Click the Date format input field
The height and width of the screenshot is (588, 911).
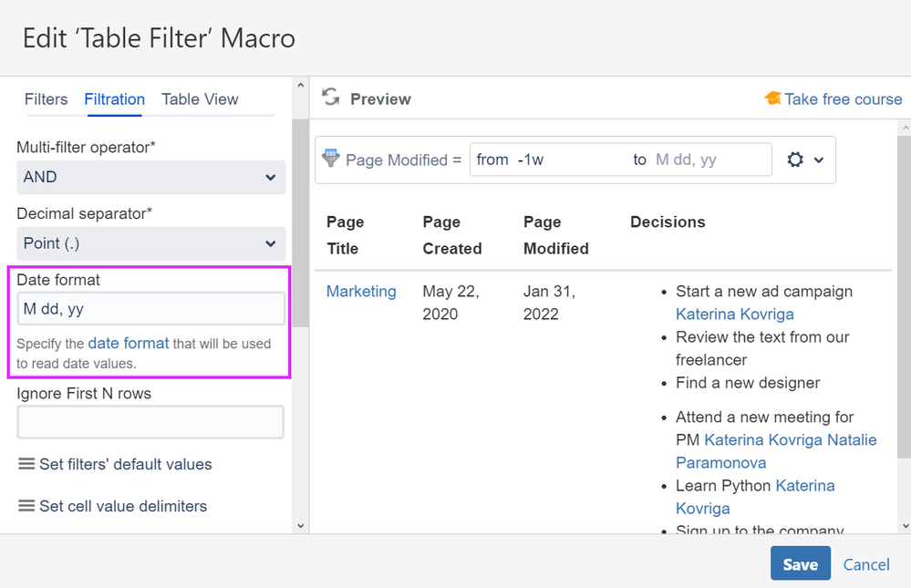pyautogui.click(x=150, y=309)
